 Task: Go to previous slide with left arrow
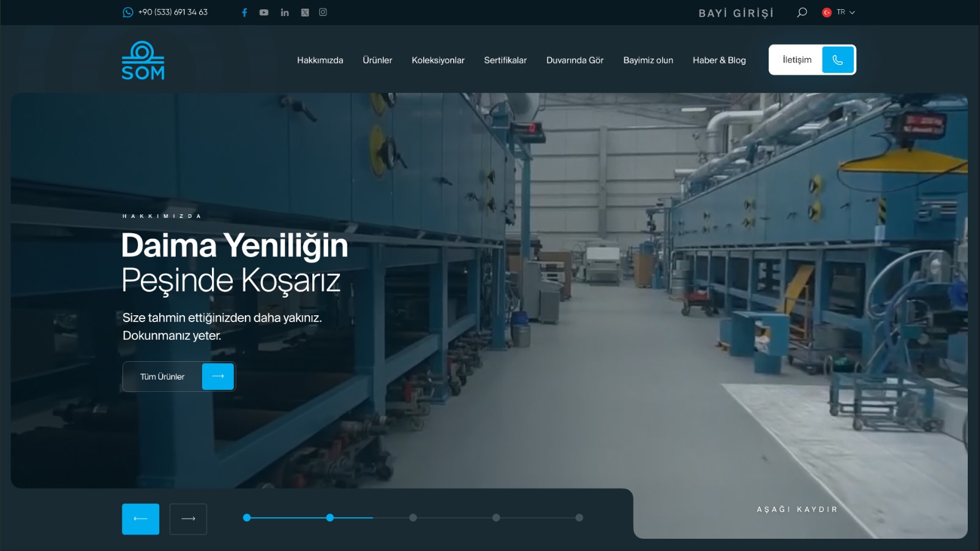140,519
